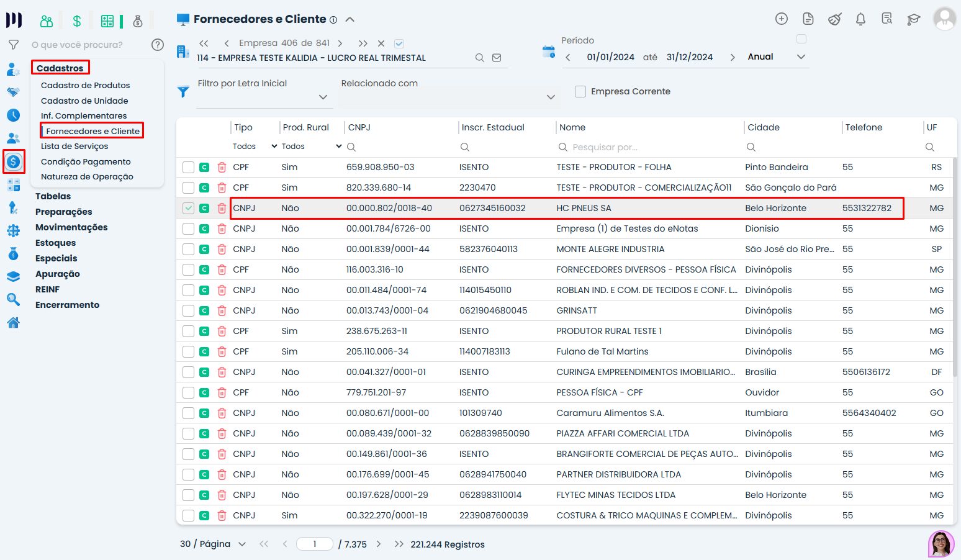Click the handshake icon in the left sidebar

point(14,91)
